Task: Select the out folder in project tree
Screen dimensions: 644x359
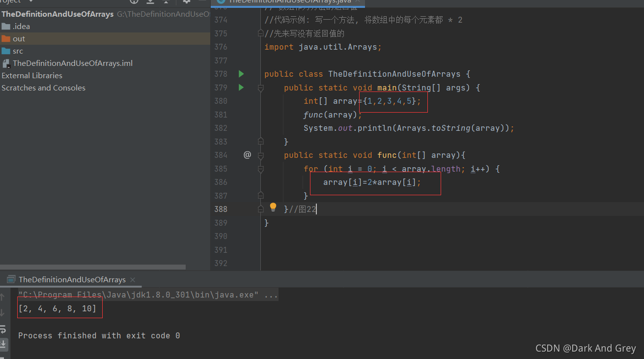Action: coord(19,38)
